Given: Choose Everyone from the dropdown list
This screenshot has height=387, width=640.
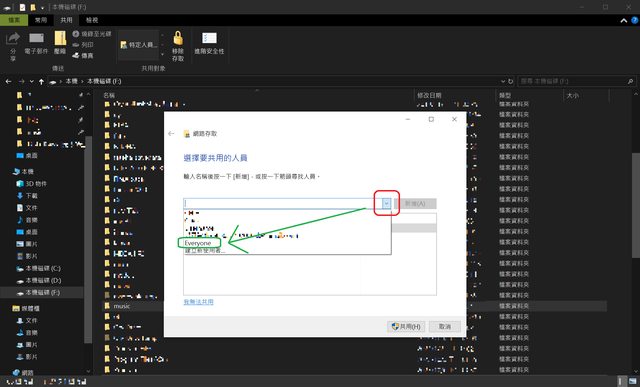Looking at the screenshot, I should (198, 243).
